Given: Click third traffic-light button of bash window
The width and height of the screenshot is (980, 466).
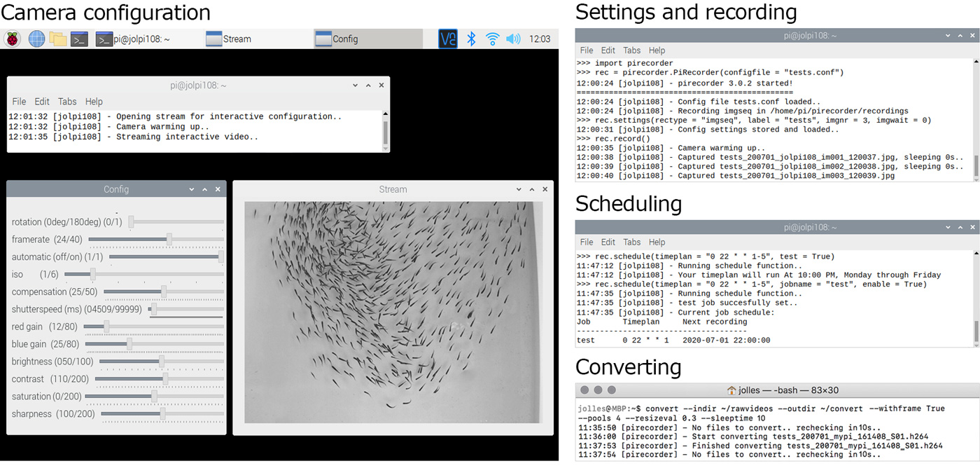Looking at the screenshot, I should [x=612, y=390].
